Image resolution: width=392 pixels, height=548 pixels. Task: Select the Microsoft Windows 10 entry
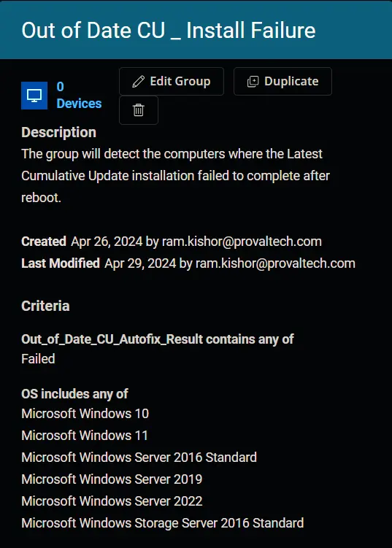(85, 414)
